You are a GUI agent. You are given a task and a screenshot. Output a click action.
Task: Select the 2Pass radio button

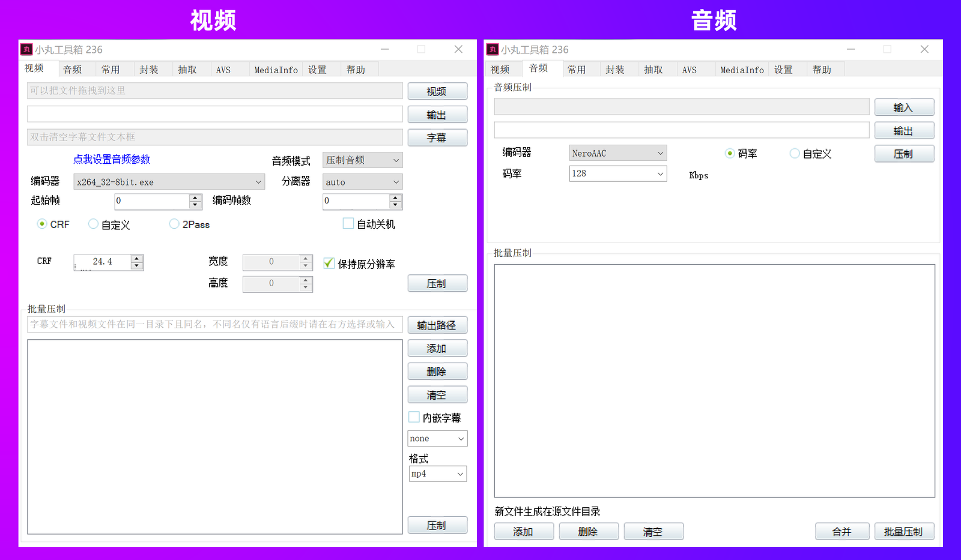pyautogui.click(x=174, y=224)
